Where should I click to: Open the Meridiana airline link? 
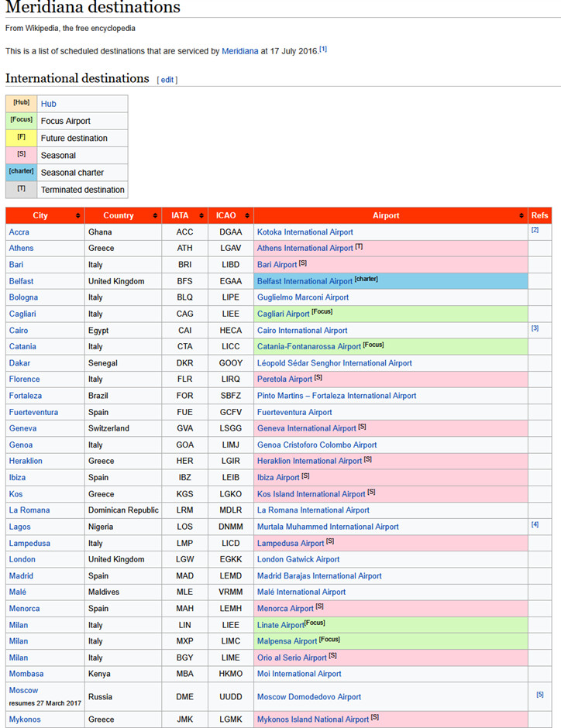[x=240, y=50]
